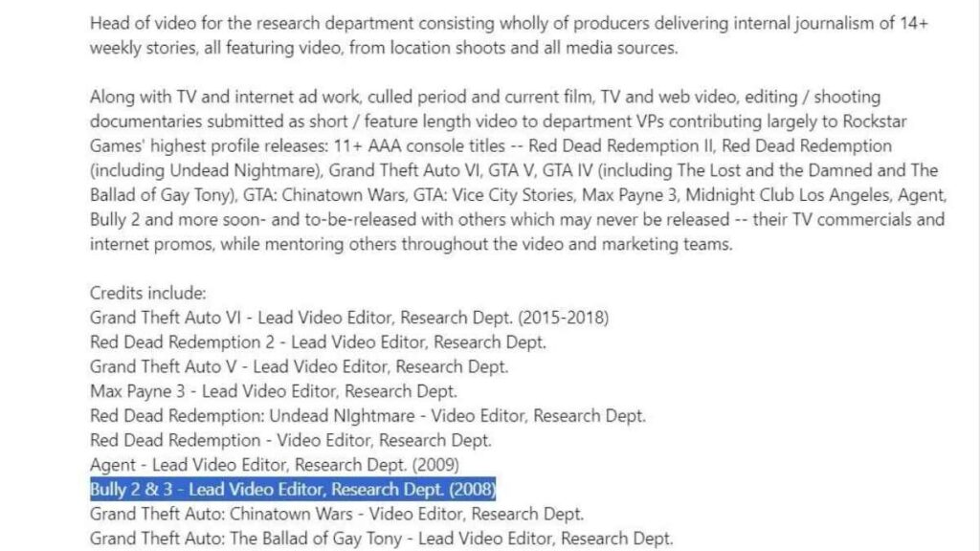Image resolution: width=980 pixels, height=551 pixels.
Task: Click the 'Ballad of Gay Tony), GTA: Chinatown Wars' paragraph line
Action: (519, 195)
